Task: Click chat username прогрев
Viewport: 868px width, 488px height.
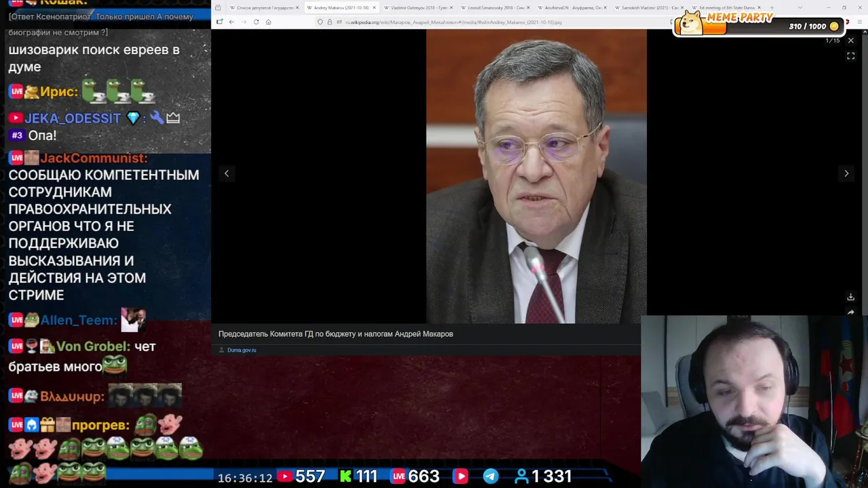Action: click(100, 425)
